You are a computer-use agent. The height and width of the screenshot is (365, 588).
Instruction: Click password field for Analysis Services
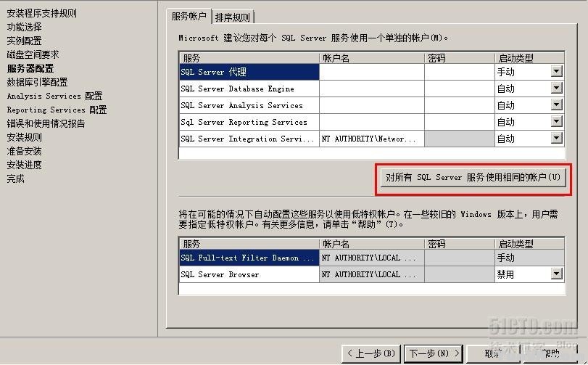[460, 105]
